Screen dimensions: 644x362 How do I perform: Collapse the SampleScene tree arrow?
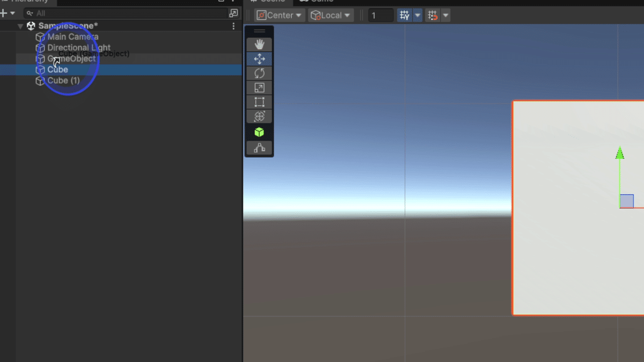[20, 26]
